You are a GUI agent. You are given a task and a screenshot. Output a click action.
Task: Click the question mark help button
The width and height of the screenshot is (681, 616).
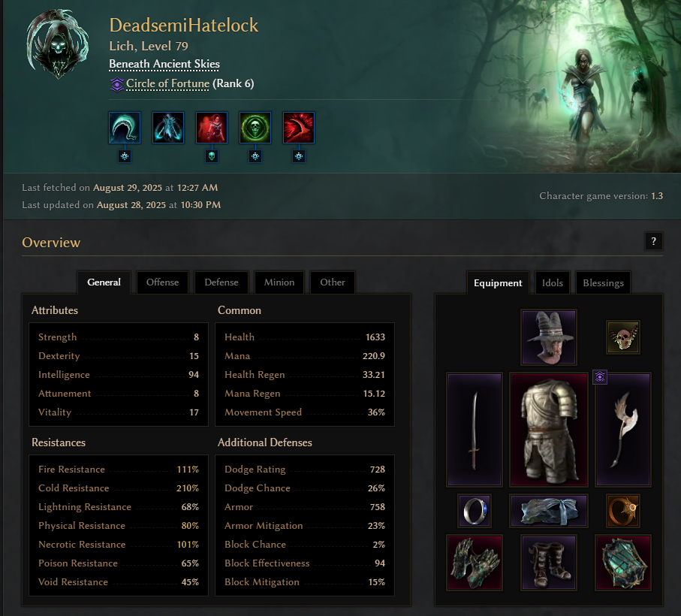coord(654,242)
